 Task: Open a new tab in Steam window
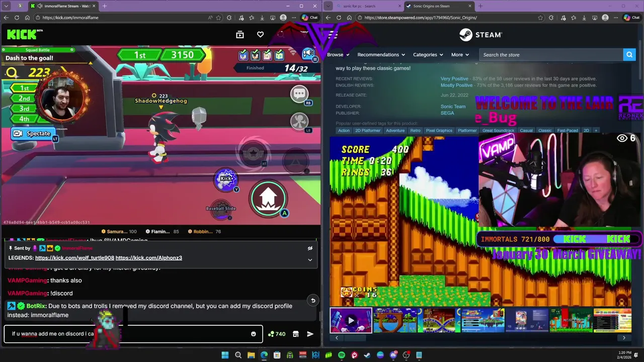[480, 6]
